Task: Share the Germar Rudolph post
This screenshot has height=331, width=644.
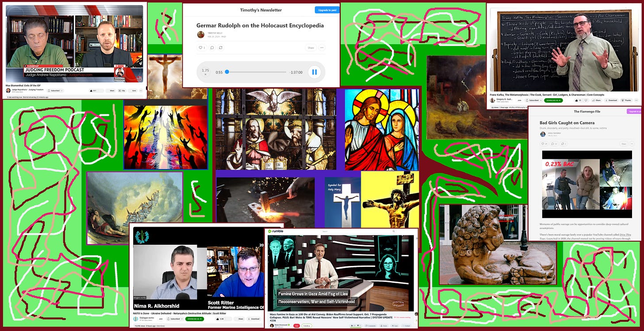Action: tap(311, 47)
